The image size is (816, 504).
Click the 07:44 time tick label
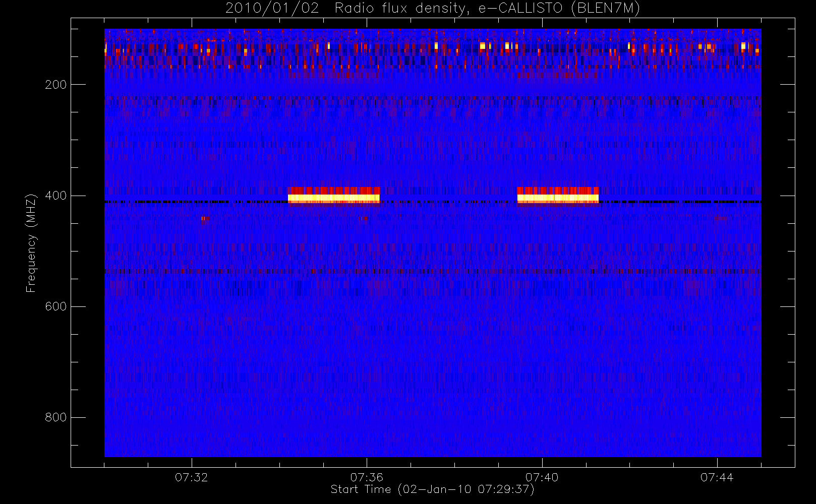[x=717, y=477]
